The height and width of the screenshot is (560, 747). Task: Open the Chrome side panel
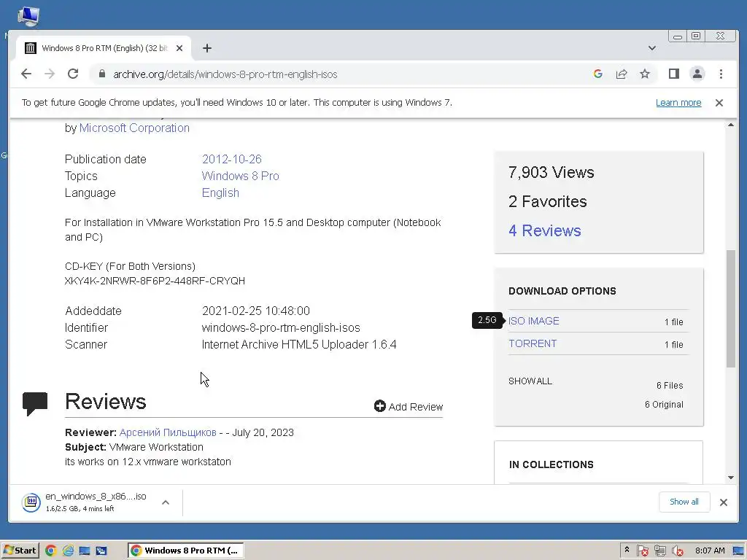(x=673, y=74)
